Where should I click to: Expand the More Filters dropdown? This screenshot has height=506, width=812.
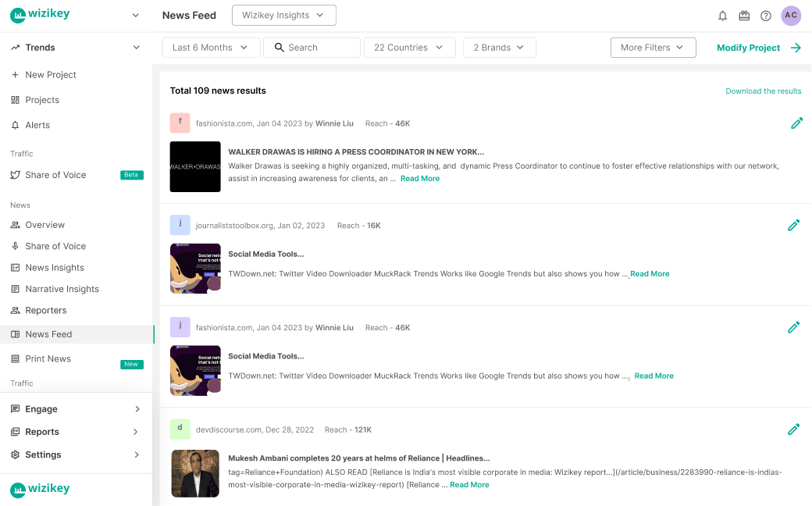[x=652, y=48]
